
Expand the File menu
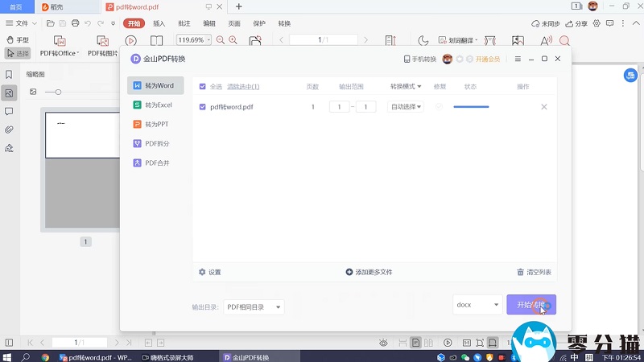click(21, 23)
